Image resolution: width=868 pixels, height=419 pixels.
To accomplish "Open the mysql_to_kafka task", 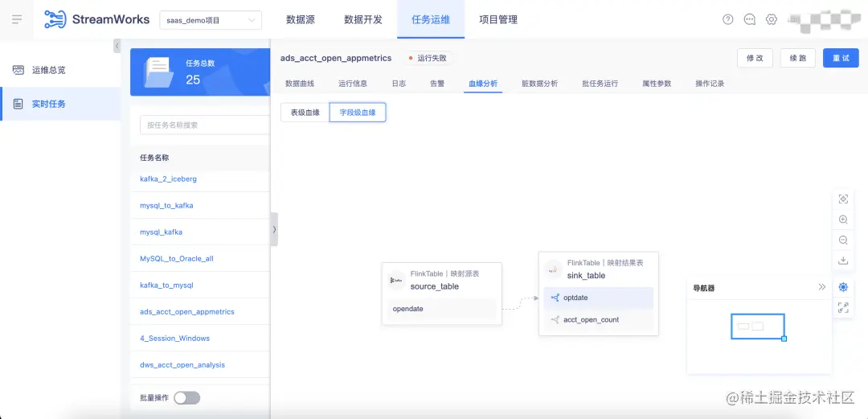I will coord(166,206).
